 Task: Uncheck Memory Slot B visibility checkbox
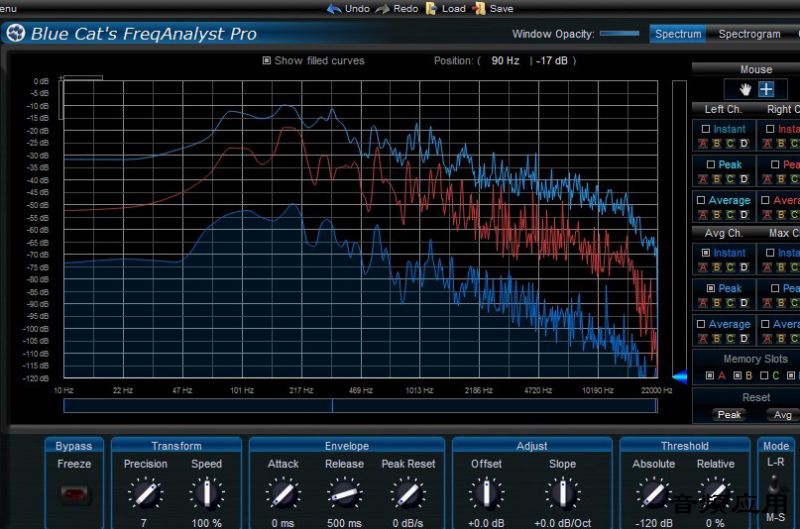pyautogui.click(x=737, y=376)
